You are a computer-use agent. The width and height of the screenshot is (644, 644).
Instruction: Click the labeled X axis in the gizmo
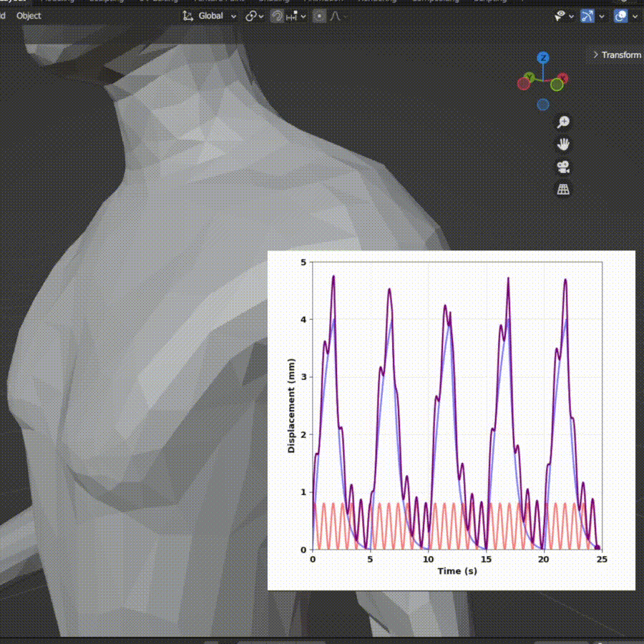[562, 78]
